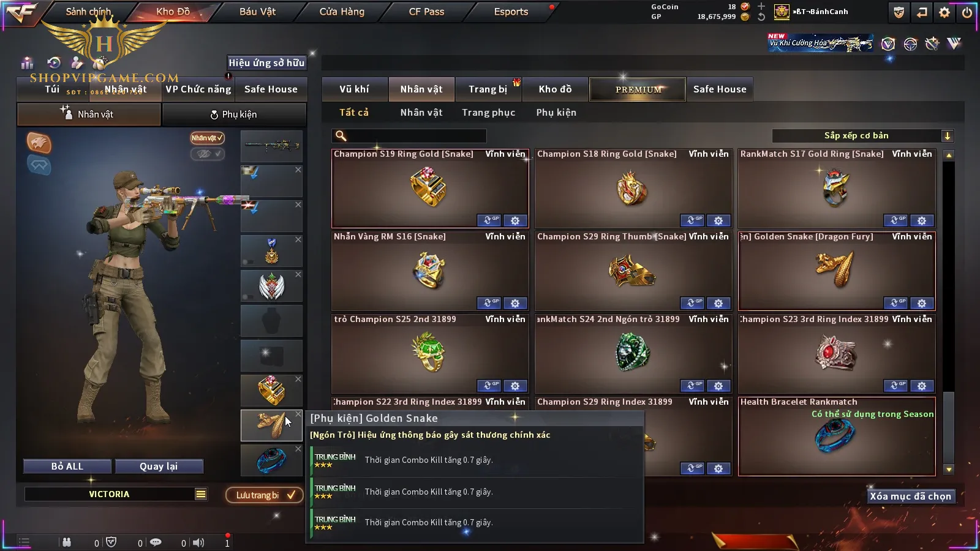Viewport: 980px width, 551px height.
Task: Click the magnifier search icon
Action: point(341,136)
